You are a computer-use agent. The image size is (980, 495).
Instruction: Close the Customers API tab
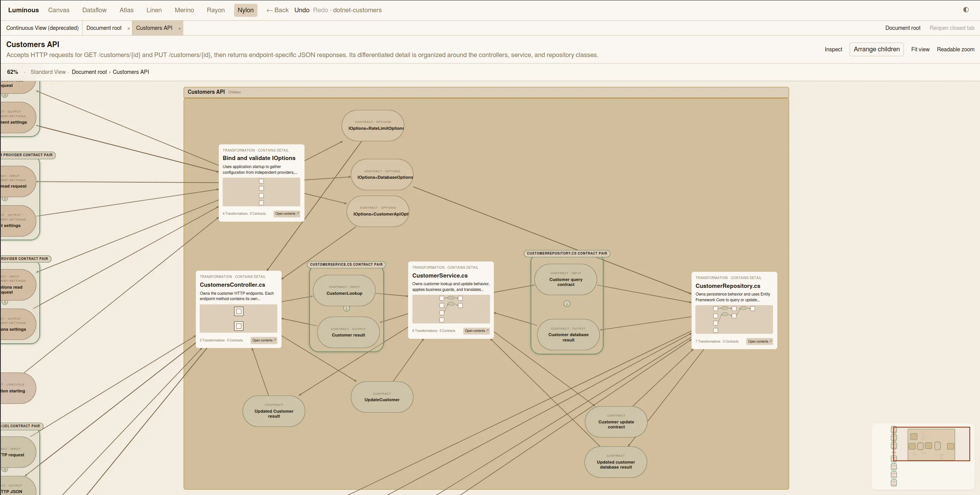coord(179,28)
